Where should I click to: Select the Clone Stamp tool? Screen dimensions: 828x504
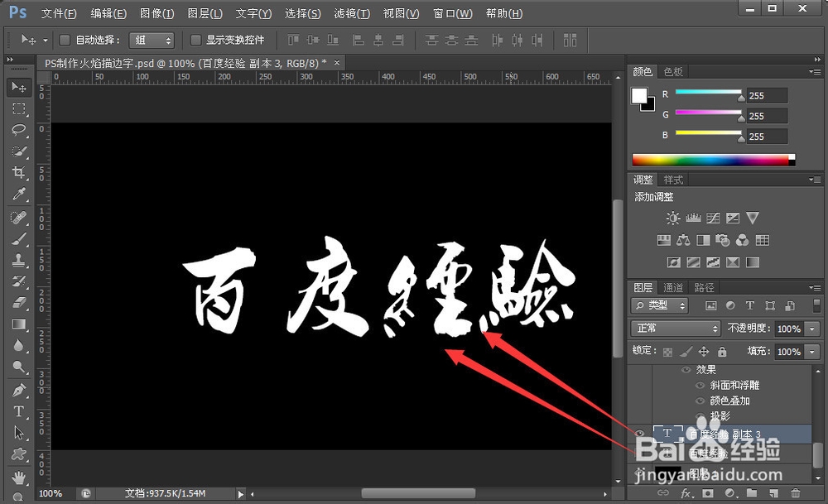[19, 260]
